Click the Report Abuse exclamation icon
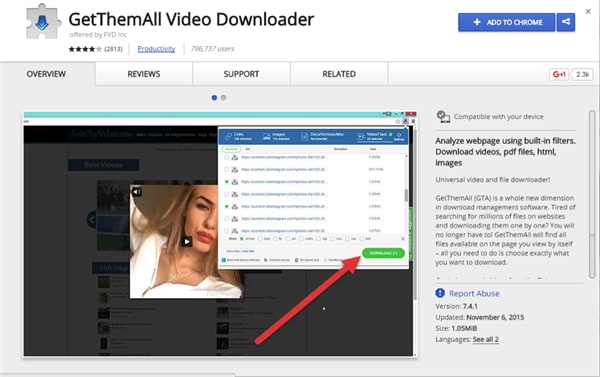This screenshot has height=377, width=600. click(x=440, y=293)
